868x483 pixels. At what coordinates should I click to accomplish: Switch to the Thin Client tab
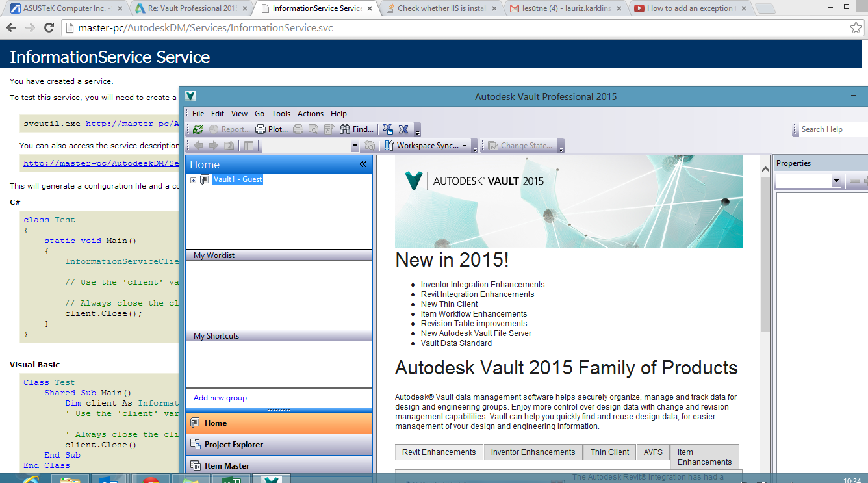(609, 452)
